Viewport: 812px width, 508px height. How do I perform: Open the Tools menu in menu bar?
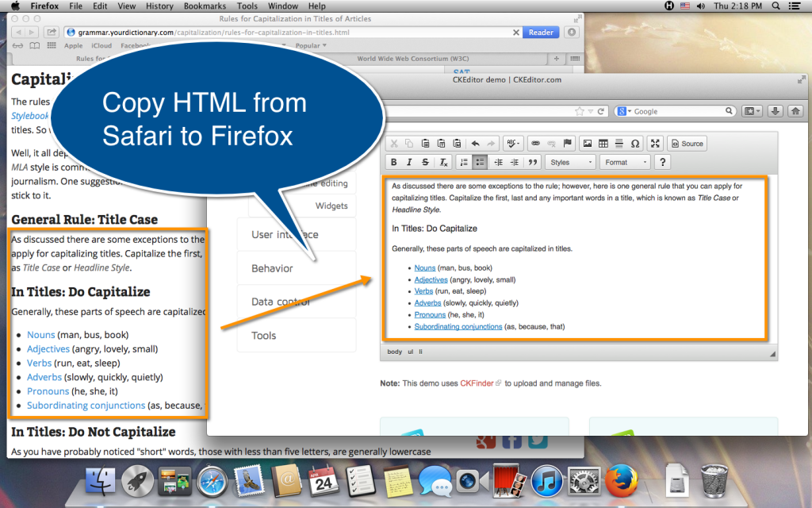[247, 6]
